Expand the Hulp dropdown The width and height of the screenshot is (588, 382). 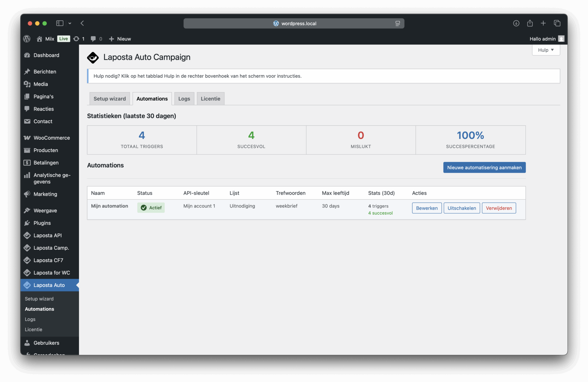click(x=546, y=50)
